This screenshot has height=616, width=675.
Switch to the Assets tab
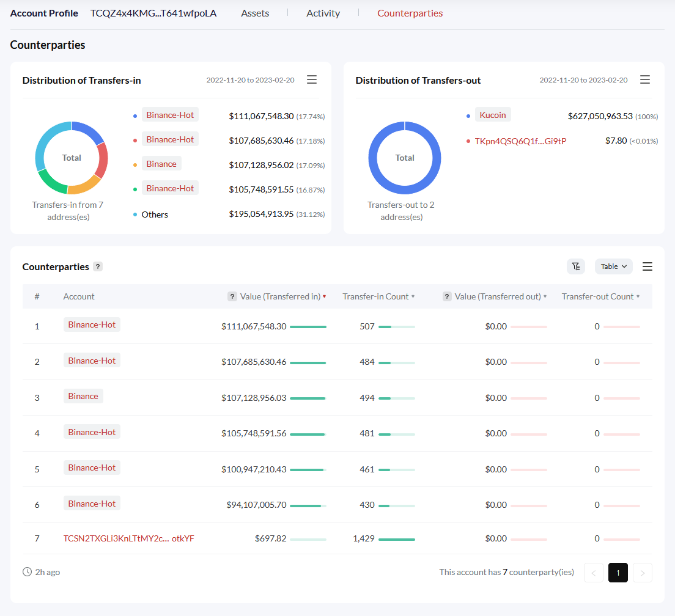coord(255,13)
